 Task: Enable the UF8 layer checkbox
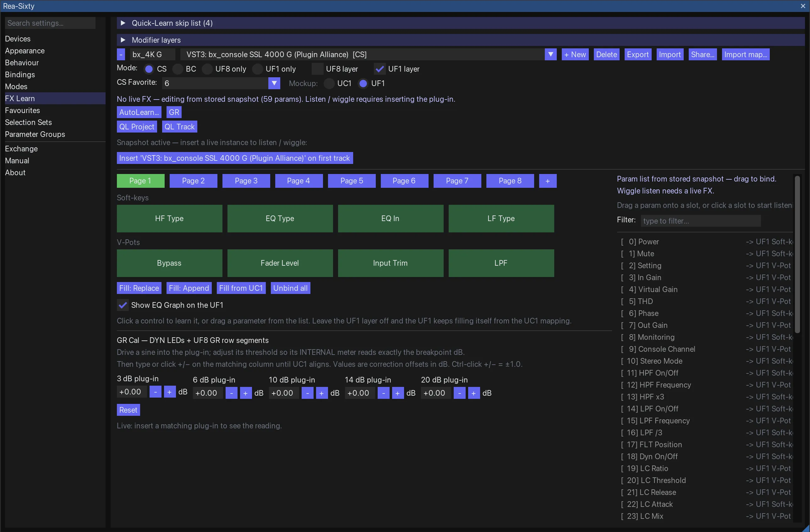click(x=318, y=69)
